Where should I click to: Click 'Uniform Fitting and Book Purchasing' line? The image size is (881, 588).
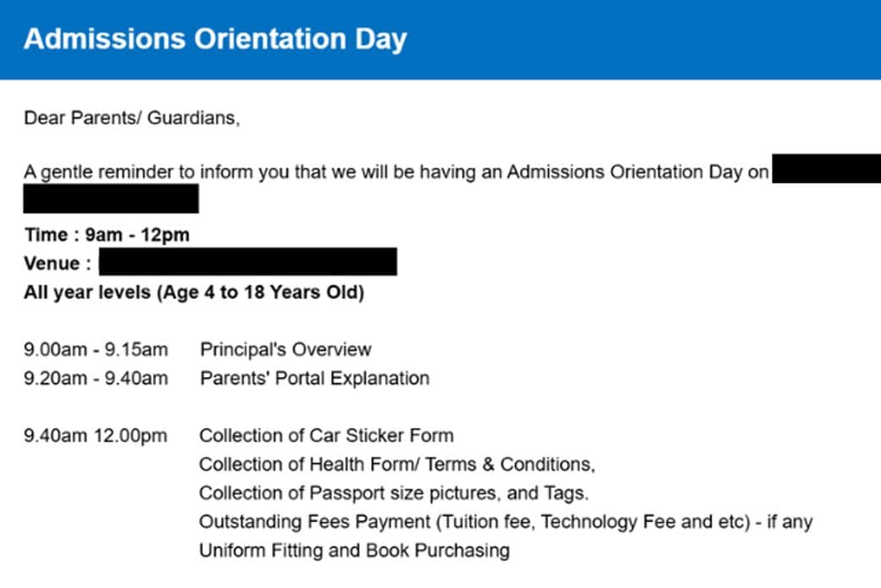pos(354,551)
